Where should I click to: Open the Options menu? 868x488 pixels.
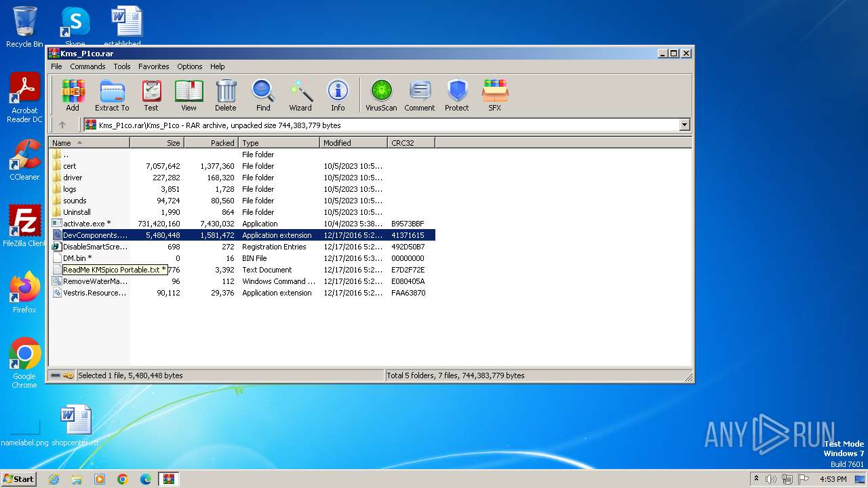190,66
